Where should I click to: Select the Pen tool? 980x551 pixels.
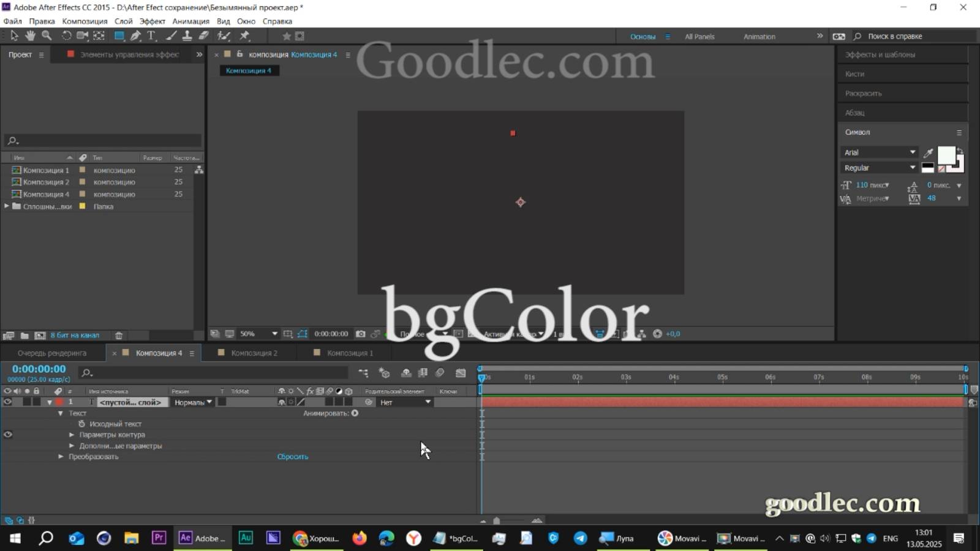pyautogui.click(x=136, y=36)
